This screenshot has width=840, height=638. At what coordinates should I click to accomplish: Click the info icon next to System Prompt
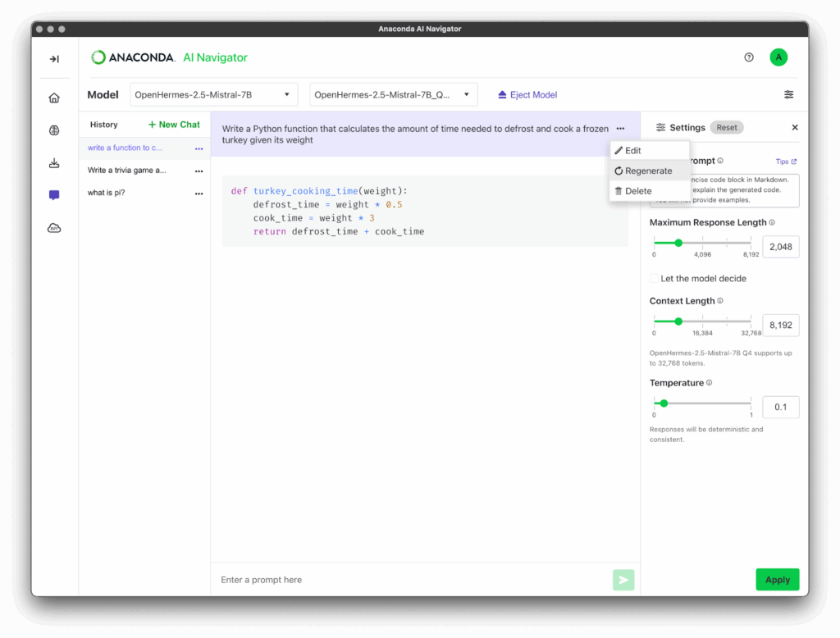[x=720, y=161]
